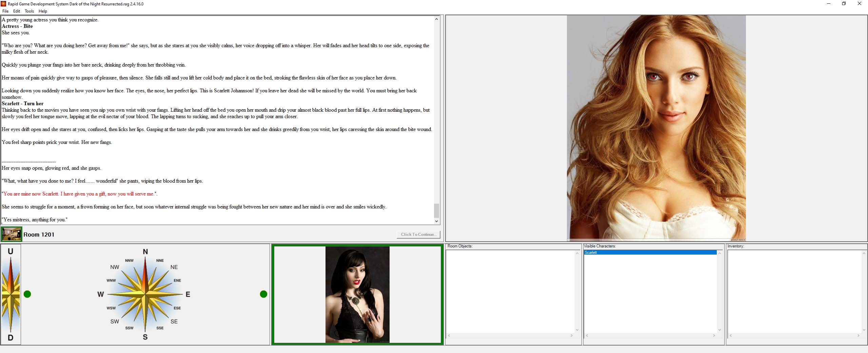Viewport: 868px width, 353px height.
Task: Go up using the U arrow
Action: click(x=11, y=252)
